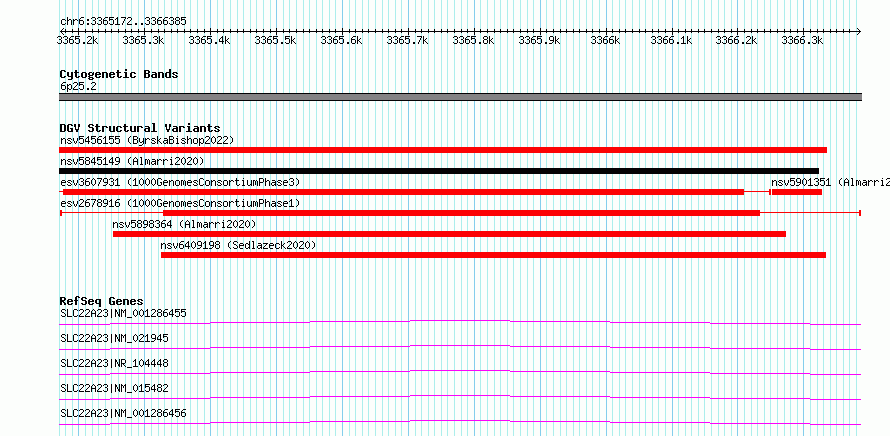Click the nsv5456155 (ByrskaBishop2022) label
Screen dimensions: 890x436
coord(147,140)
